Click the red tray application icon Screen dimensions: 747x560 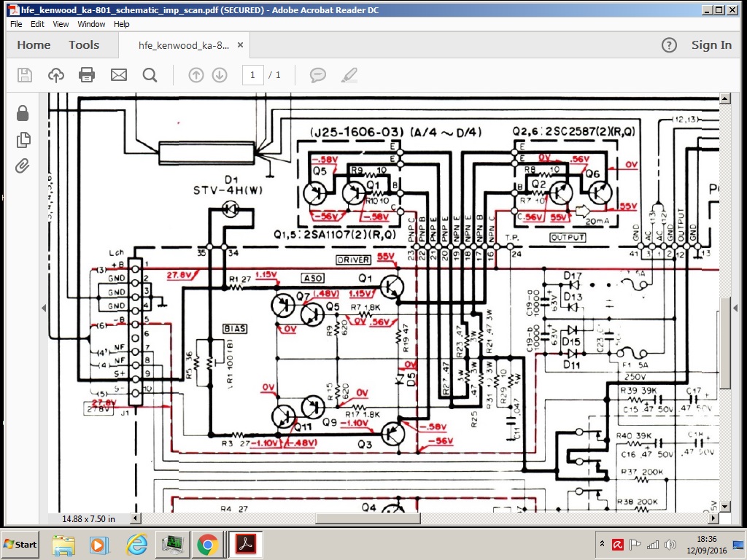(x=618, y=544)
